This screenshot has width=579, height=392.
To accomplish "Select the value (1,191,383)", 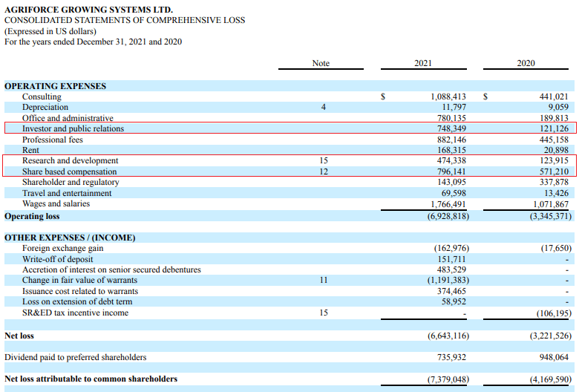I will (x=448, y=280).
